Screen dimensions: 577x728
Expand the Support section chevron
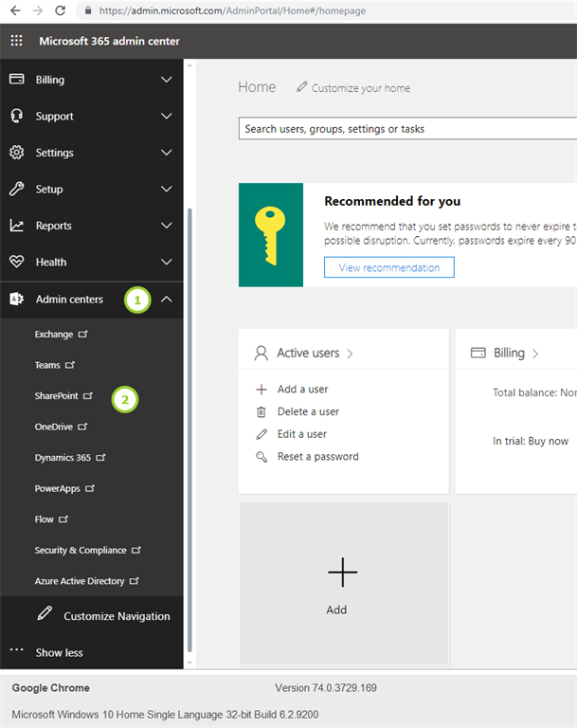click(x=166, y=116)
